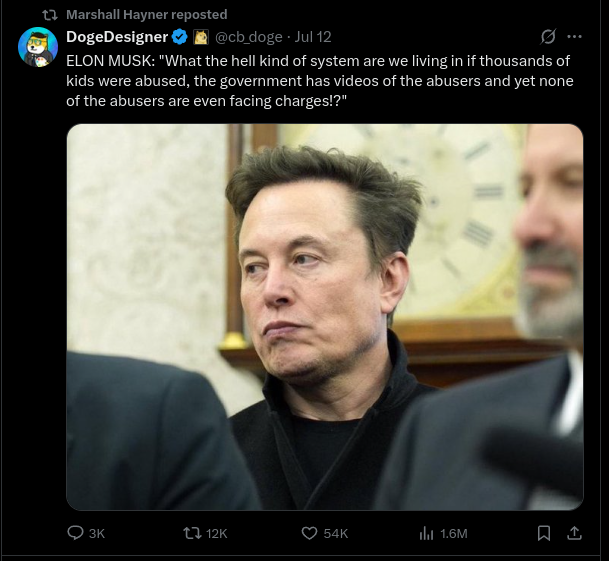Click the Grok slashed-circle icon

coord(548,37)
